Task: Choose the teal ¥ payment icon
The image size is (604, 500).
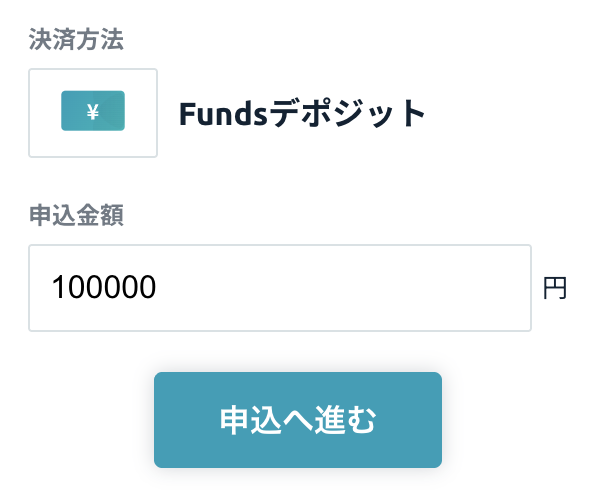Action: tap(93, 112)
